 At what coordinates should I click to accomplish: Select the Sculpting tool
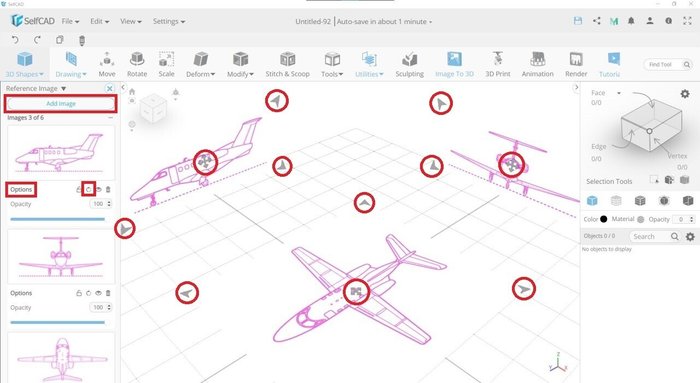pos(409,65)
